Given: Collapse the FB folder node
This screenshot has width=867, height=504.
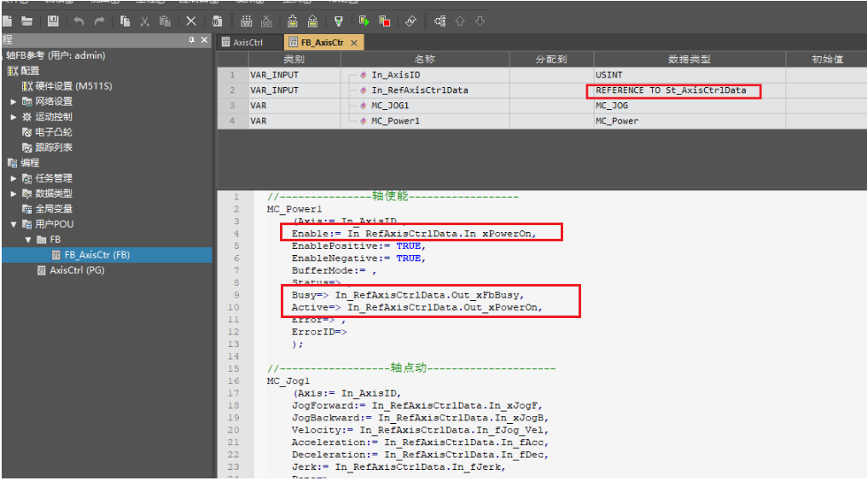Looking at the screenshot, I should 27,240.
